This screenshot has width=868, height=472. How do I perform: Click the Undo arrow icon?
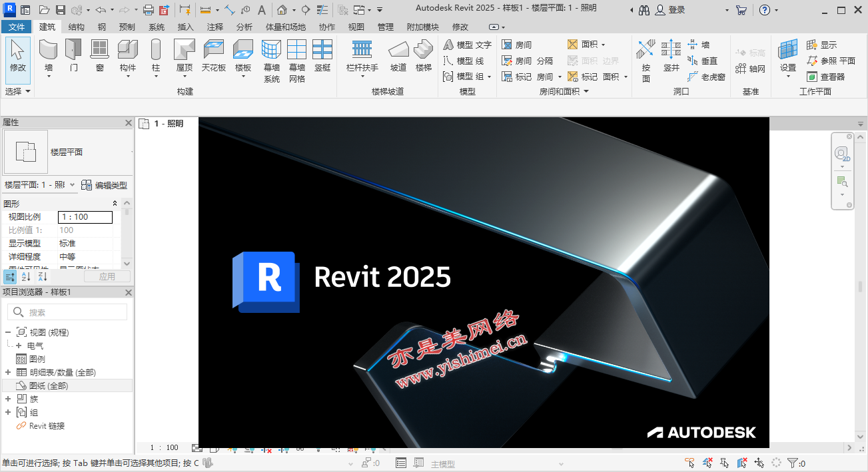[x=100, y=10]
